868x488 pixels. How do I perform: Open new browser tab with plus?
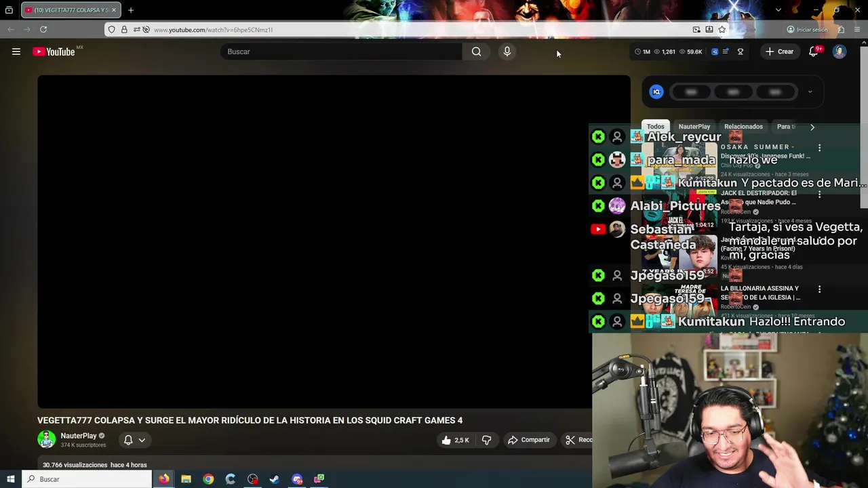coord(131,10)
